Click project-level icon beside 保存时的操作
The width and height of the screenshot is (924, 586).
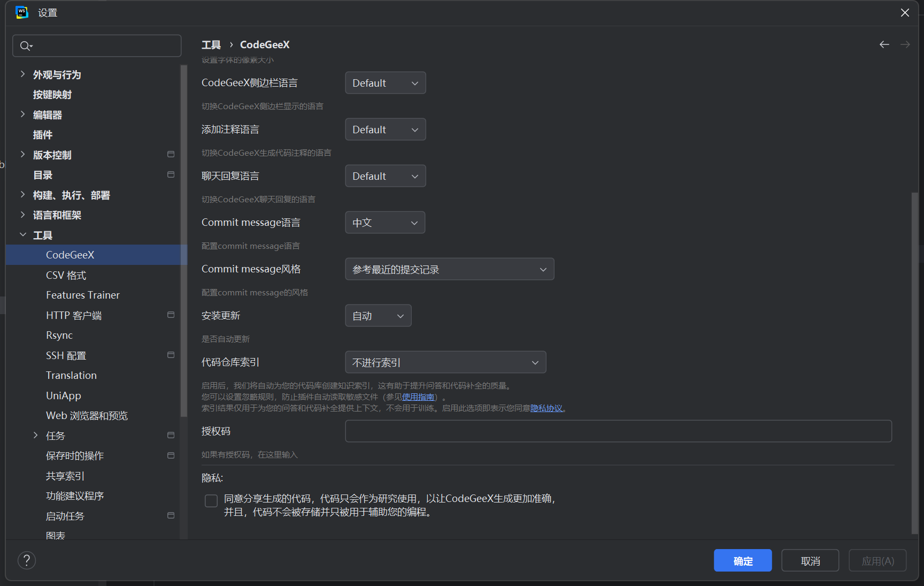click(171, 455)
